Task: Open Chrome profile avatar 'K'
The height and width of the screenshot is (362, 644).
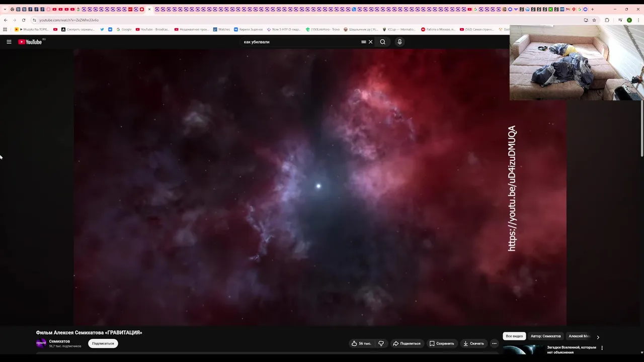Action: [629, 20]
